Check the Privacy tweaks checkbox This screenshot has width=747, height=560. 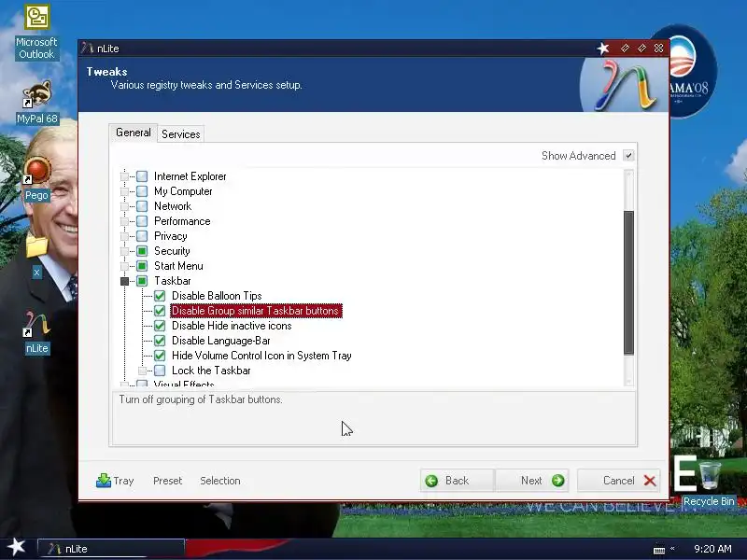click(142, 236)
